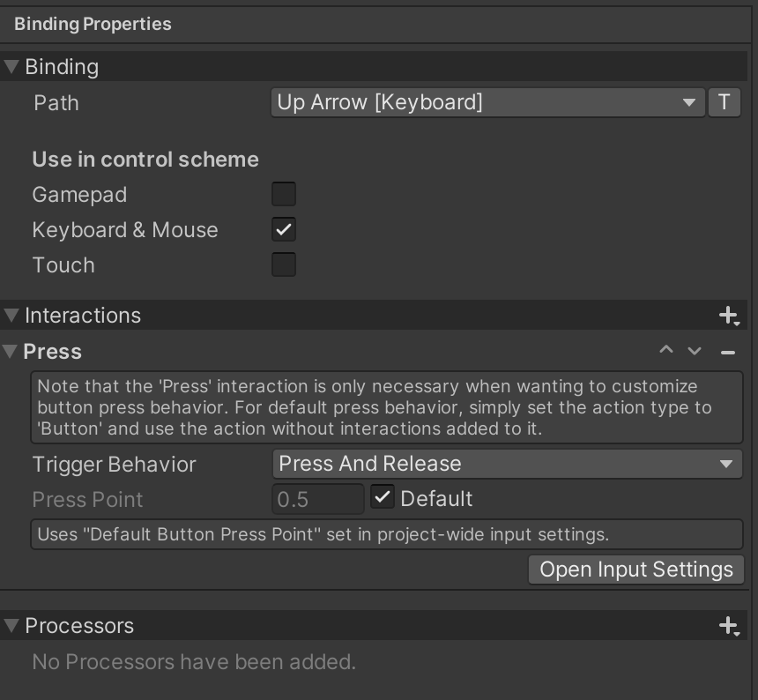Image resolution: width=758 pixels, height=700 pixels.
Task: Move Press interaction down with arrow
Action: click(695, 351)
